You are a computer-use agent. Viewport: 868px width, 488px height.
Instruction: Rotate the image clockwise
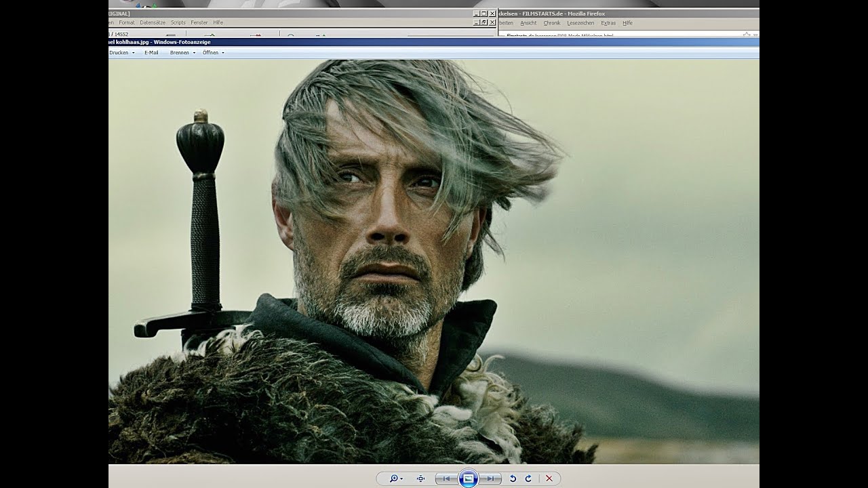[x=528, y=479]
